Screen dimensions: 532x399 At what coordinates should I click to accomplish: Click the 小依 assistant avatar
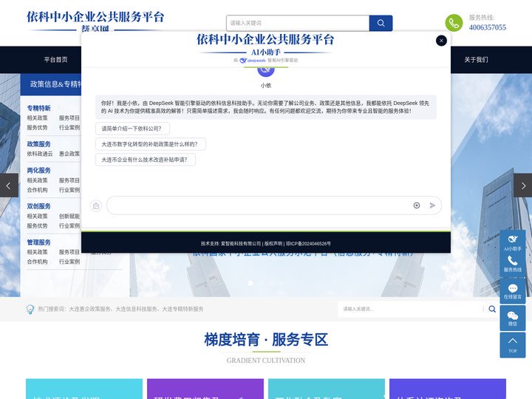click(x=266, y=72)
